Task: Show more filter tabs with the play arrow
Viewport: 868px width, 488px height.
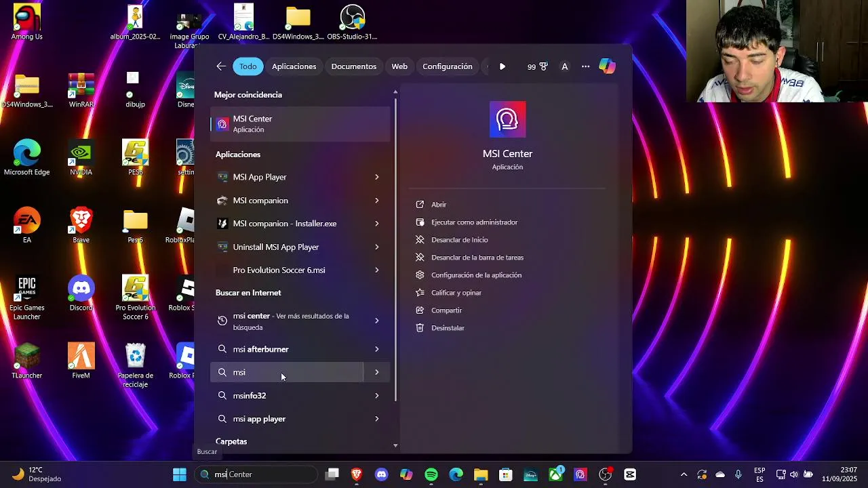Action: pos(502,66)
